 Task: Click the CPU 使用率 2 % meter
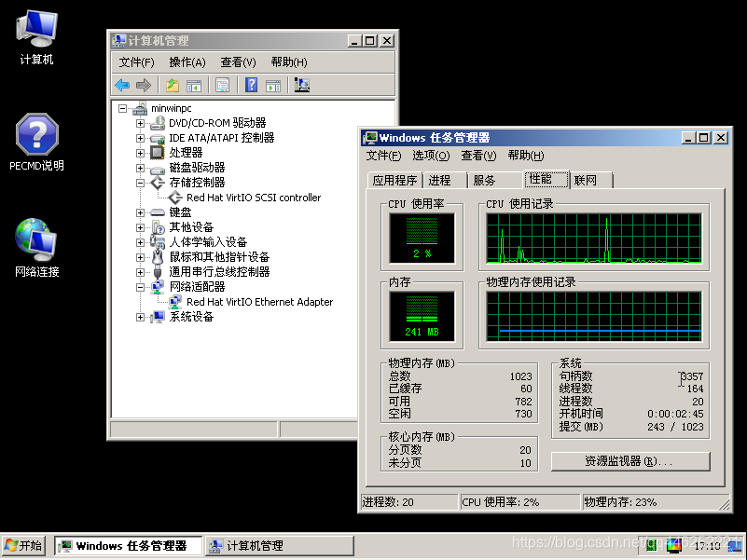(422, 239)
